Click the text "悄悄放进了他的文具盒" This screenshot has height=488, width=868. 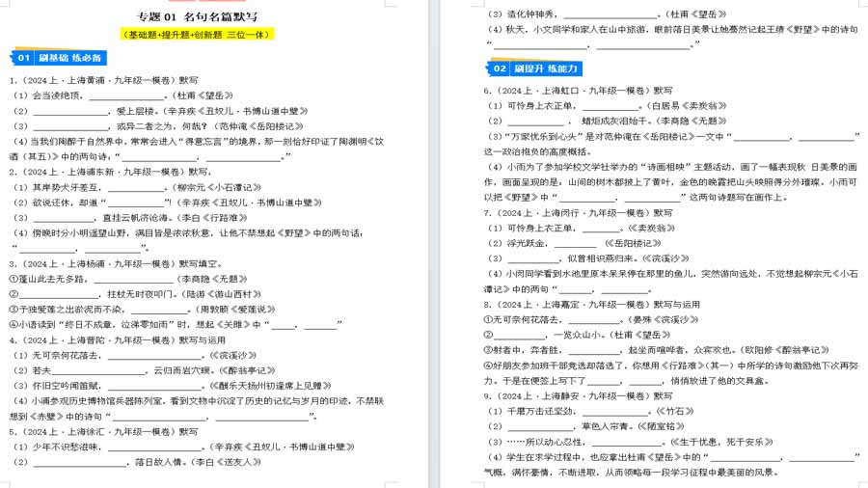(x=718, y=381)
